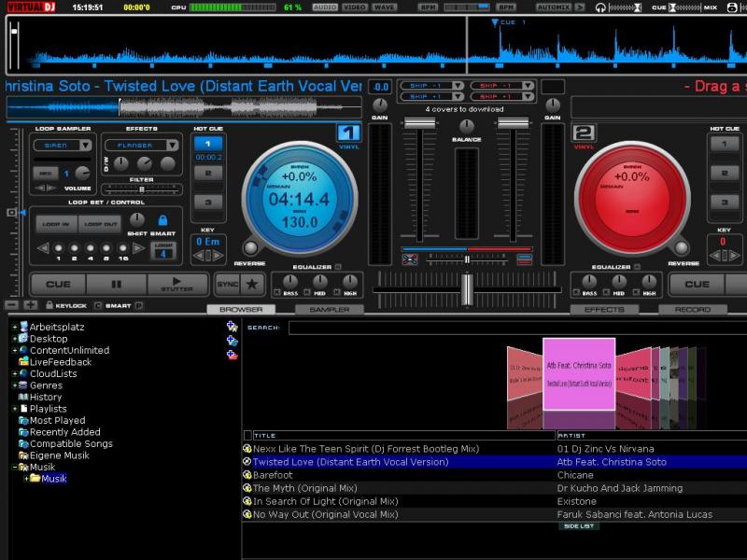The height and width of the screenshot is (560, 747).
Task: Click the deck 2 Vinyl mode icon
Action: 584,133
